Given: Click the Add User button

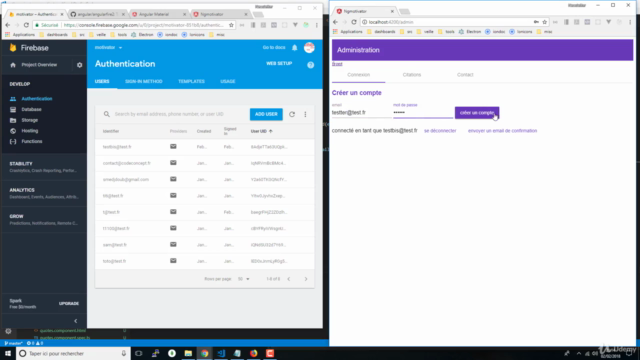Looking at the screenshot, I should [266, 114].
